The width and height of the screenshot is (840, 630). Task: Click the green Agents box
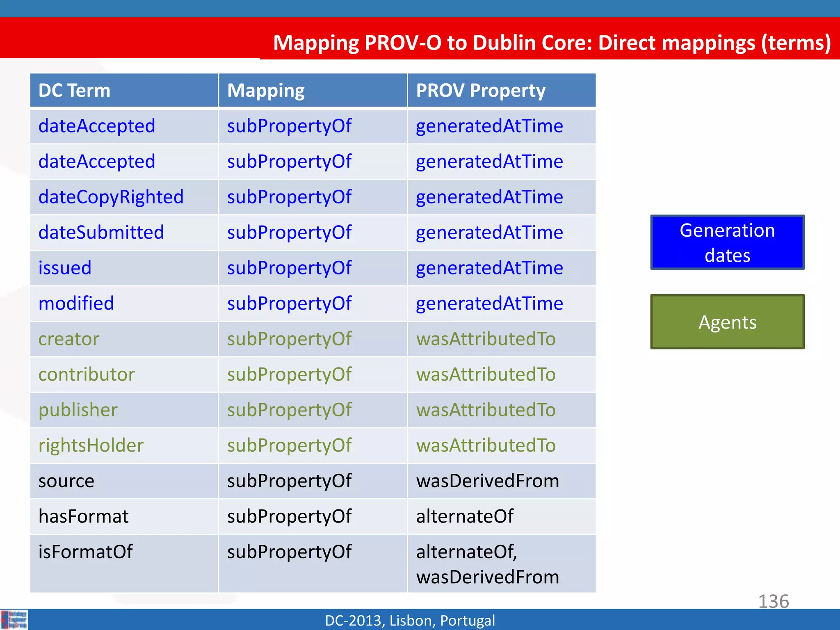tap(727, 322)
